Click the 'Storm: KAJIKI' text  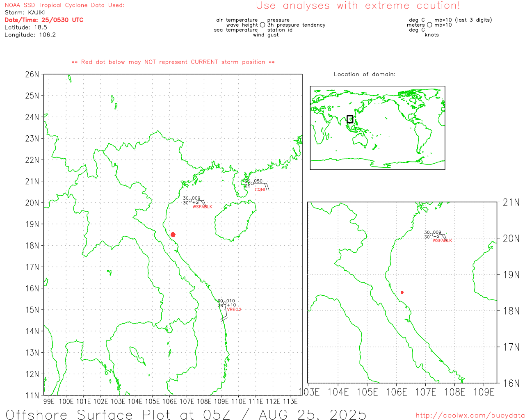click(25, 13)
